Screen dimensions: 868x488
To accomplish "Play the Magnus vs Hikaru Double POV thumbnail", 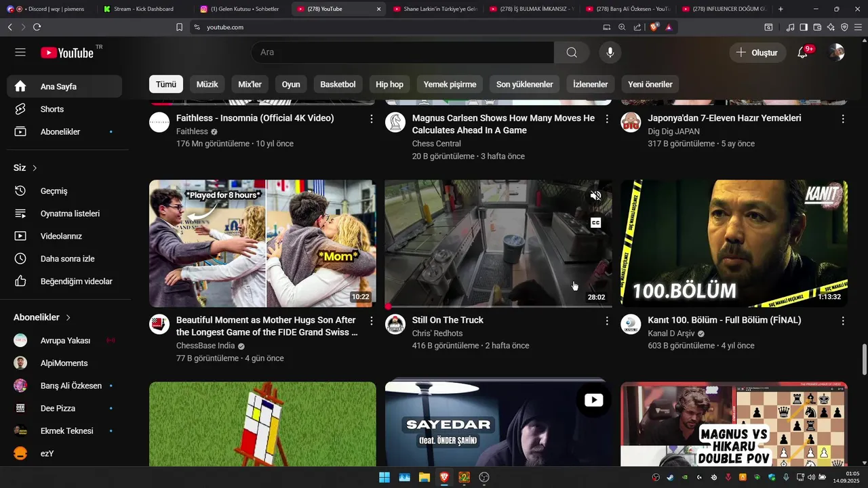I will coord(734,424).
